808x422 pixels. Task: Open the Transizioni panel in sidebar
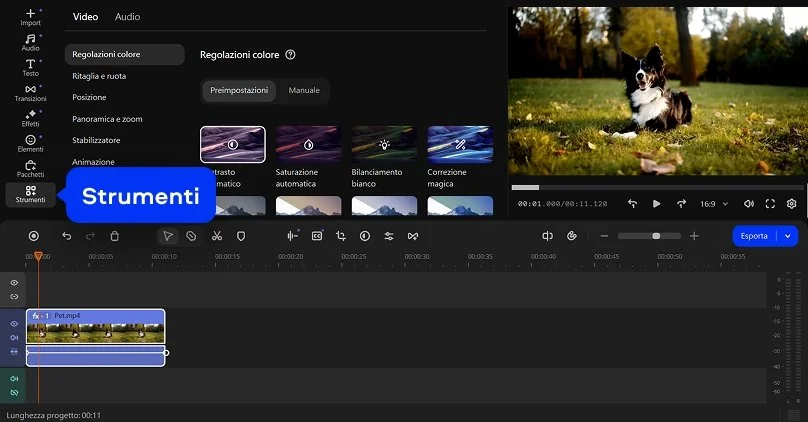[x=30, y=93]
